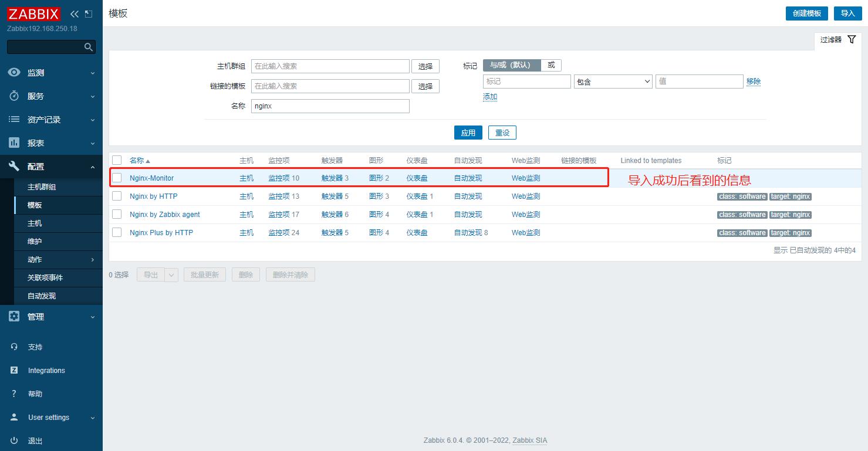Screen dimensions: 868x451
Task: Sort by the 名称 column header
Action: pyautogui.click(x=140, y=161)
